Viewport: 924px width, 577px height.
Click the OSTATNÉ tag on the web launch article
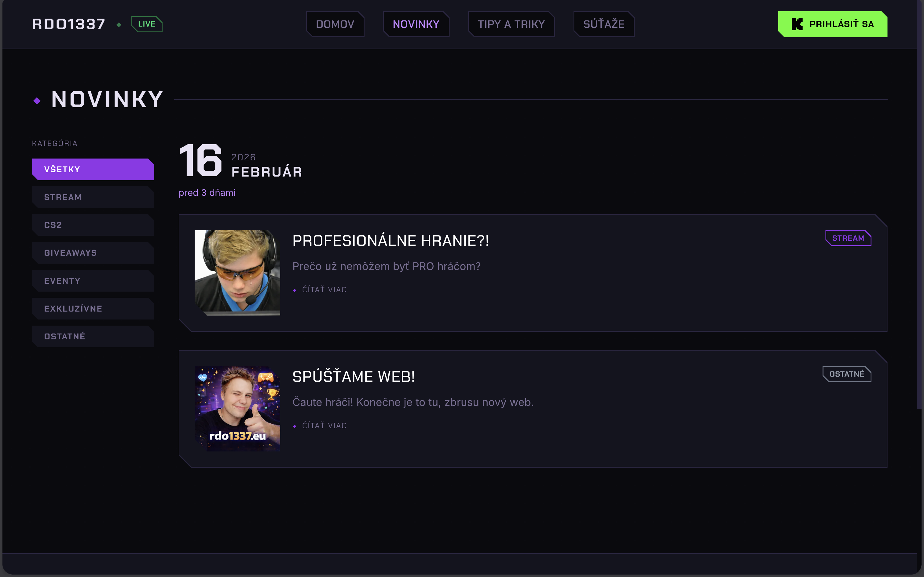(x=846, y=374)
